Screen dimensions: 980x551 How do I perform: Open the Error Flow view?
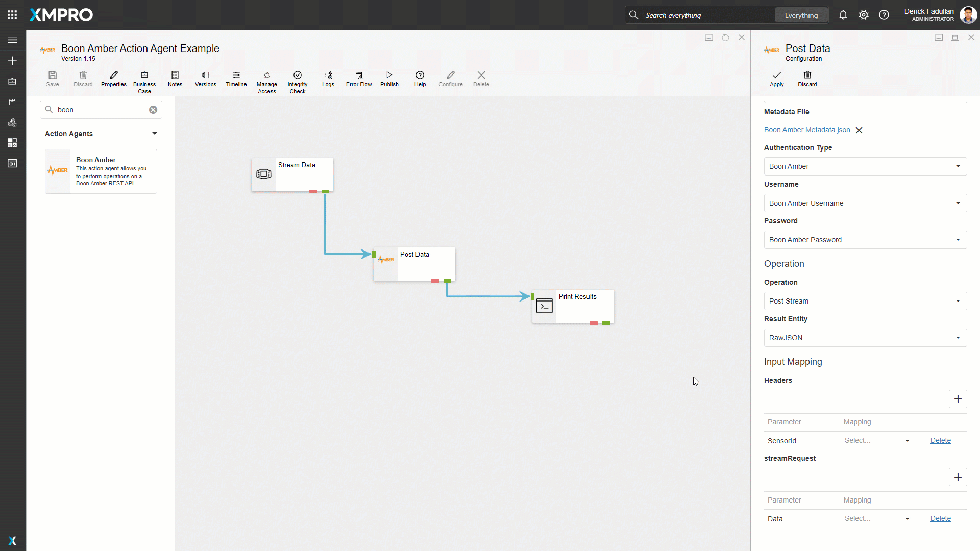tap(358, 79)
